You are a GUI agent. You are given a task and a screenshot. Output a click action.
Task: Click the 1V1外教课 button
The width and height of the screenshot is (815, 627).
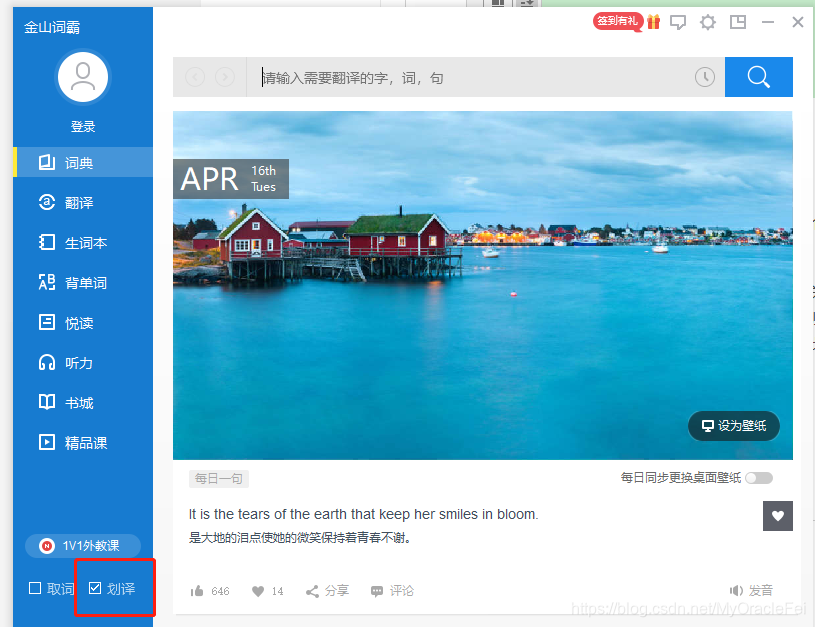[83, 545]
